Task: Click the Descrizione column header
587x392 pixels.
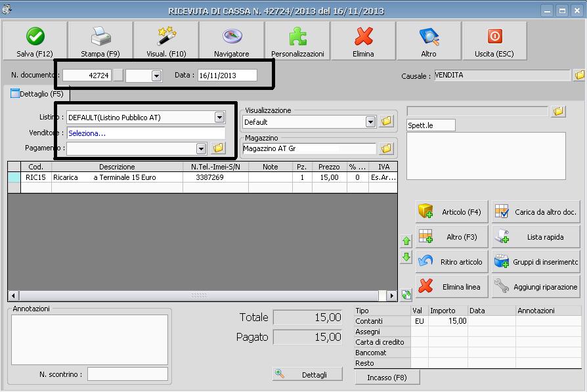Action: point(117,167)
